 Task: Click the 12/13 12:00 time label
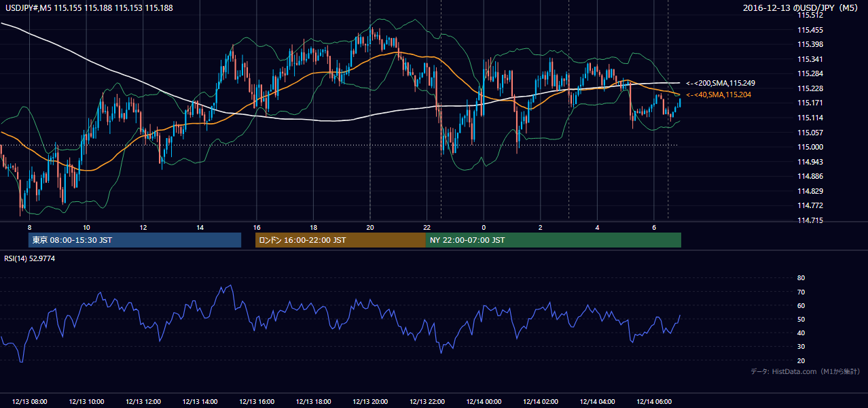point(143,402)
